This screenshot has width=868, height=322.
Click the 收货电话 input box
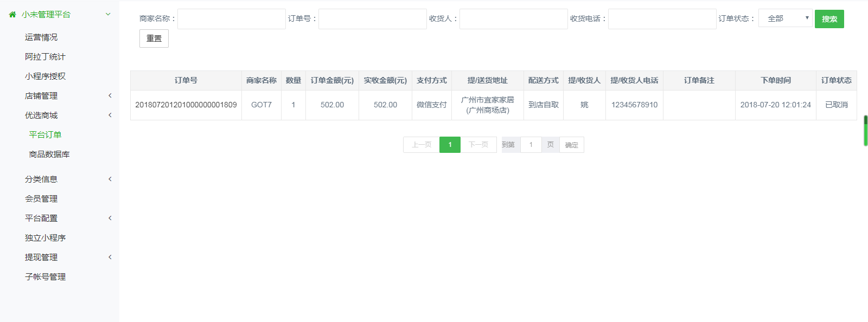662,19
